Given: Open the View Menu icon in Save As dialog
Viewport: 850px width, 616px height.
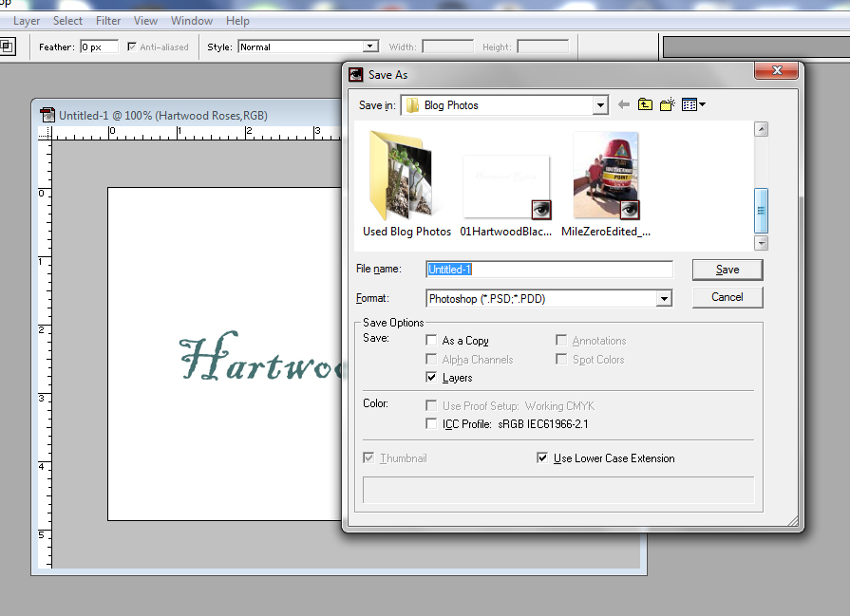Looking at the screenshot, I should [x=689, y=104].
